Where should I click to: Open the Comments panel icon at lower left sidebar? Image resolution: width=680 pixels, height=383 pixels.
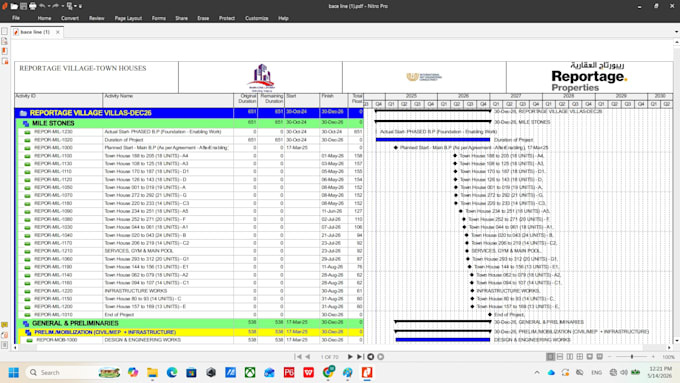click(x=5, y=324)
